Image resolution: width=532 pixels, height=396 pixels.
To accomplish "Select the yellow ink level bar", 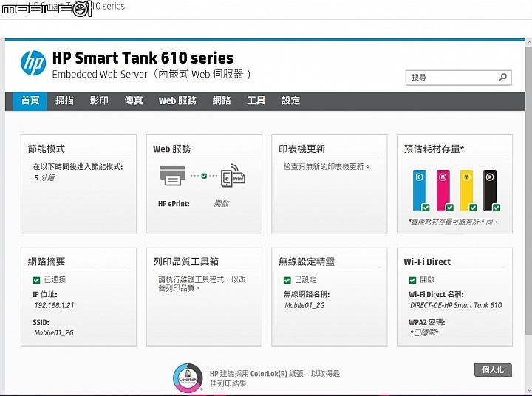I will [466, 191].
